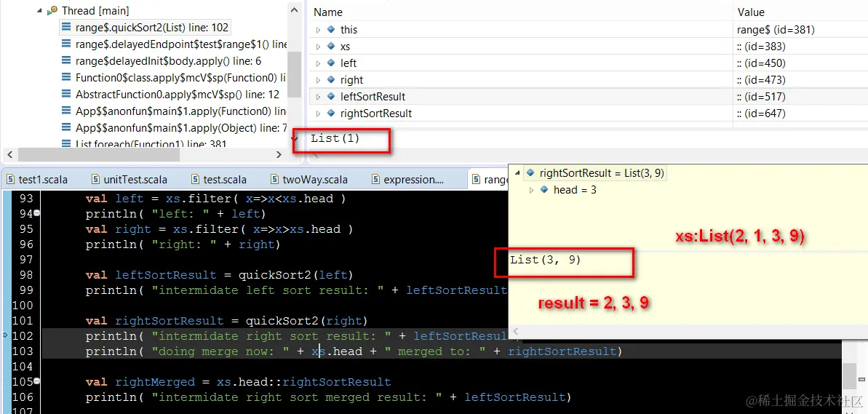Click variable icon beside 'this'
Screen dimensions: 868x414
point(331,29)
